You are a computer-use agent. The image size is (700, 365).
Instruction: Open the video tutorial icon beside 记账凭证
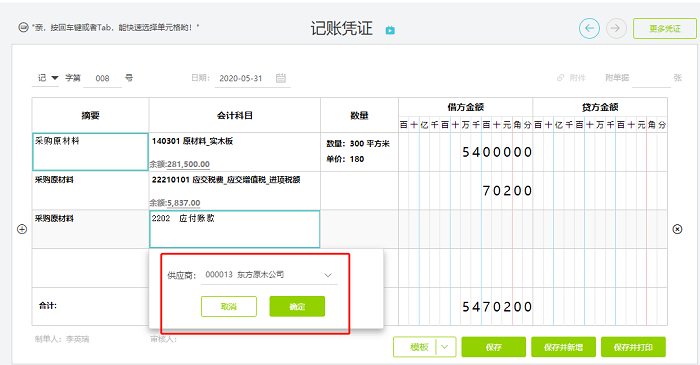[390, 30]
